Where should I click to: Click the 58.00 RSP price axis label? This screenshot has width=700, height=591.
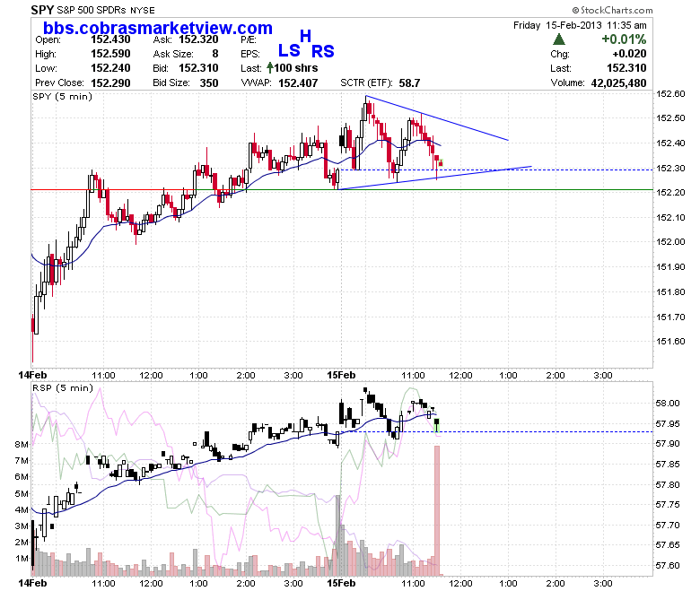[x=668, y=404]
